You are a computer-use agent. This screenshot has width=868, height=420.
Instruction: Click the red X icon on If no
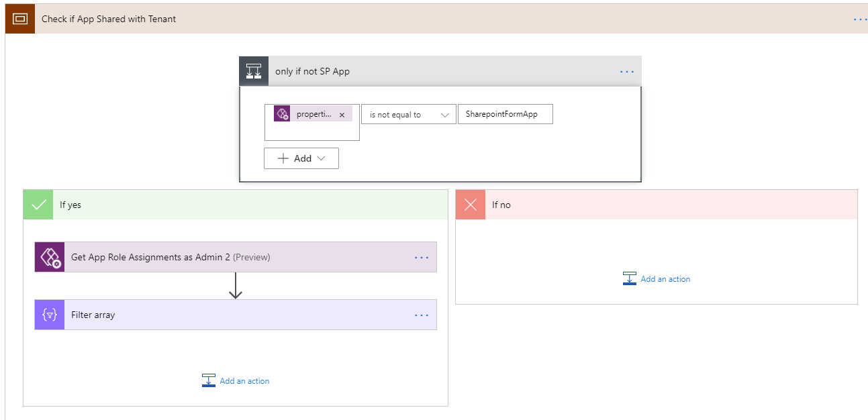[470, 204]
